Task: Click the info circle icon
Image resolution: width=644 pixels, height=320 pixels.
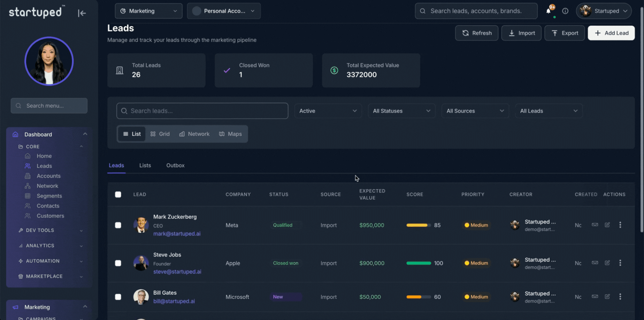Action: [x=565, y=11]
